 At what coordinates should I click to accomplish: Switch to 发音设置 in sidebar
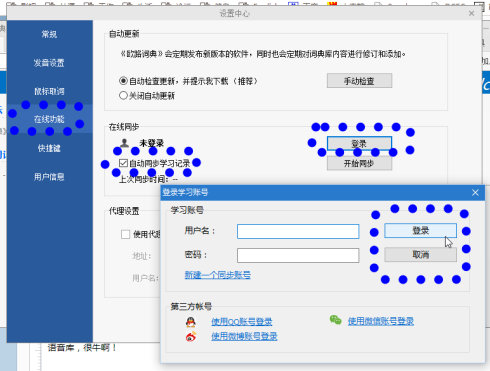(49, 63)
